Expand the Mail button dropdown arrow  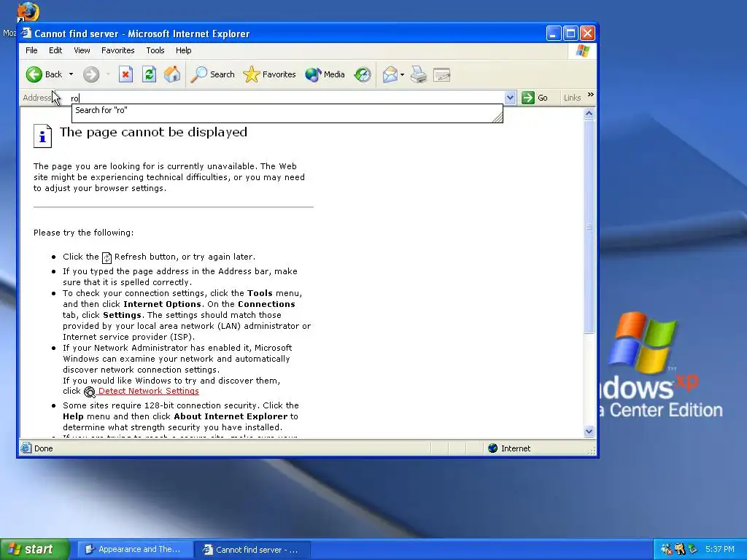[402, 74]
